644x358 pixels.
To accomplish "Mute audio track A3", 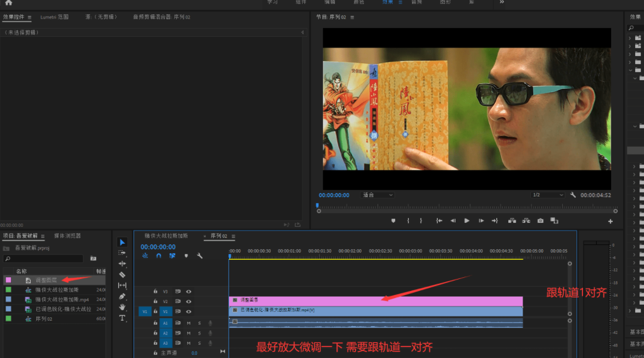I will pyautogui.click(x=188, y=343).
